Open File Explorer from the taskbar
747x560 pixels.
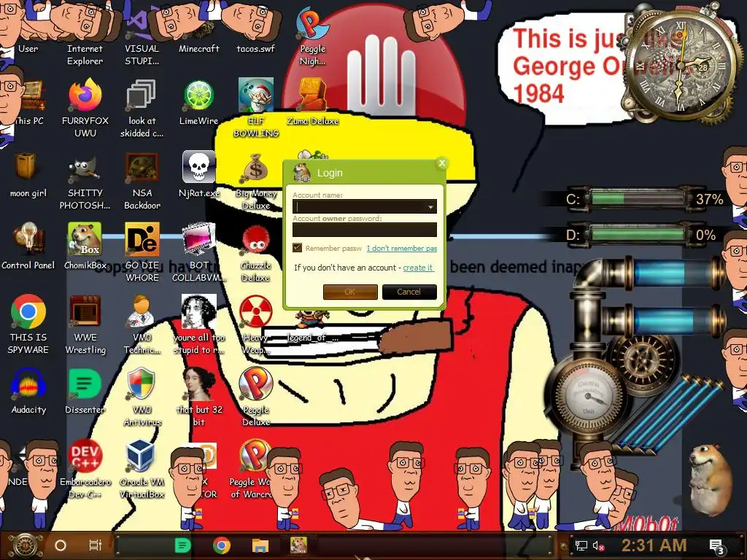pyautogui.click(x=260, y=545)
